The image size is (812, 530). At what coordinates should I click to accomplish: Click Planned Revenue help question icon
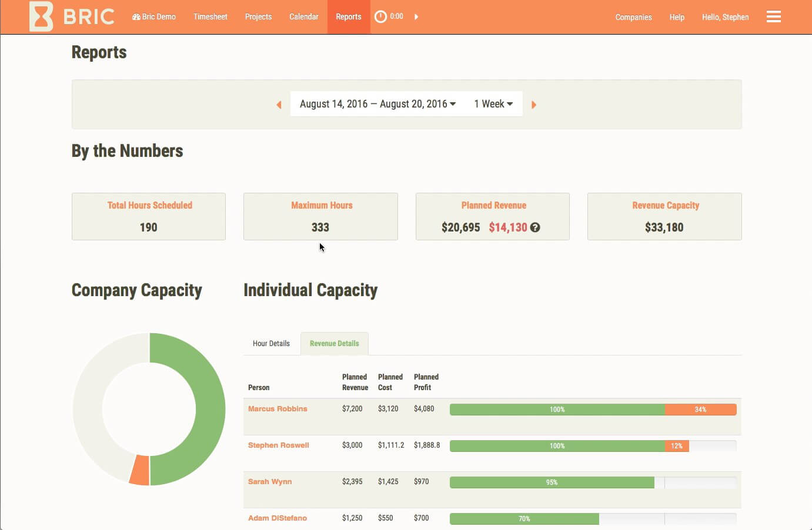click(535, 227)
